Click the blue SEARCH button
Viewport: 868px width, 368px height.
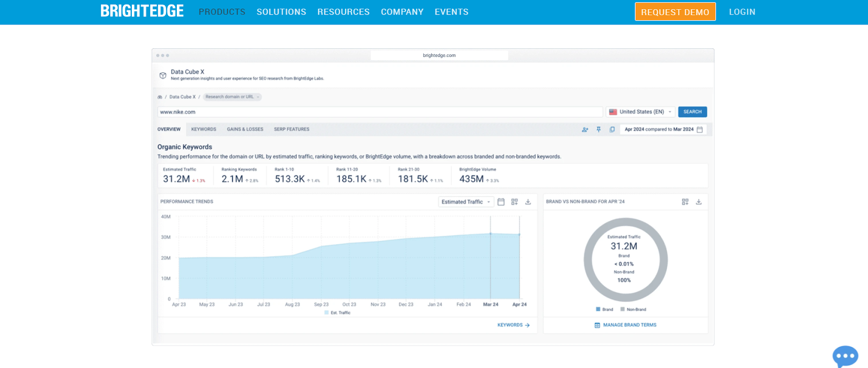coord(692,112)
